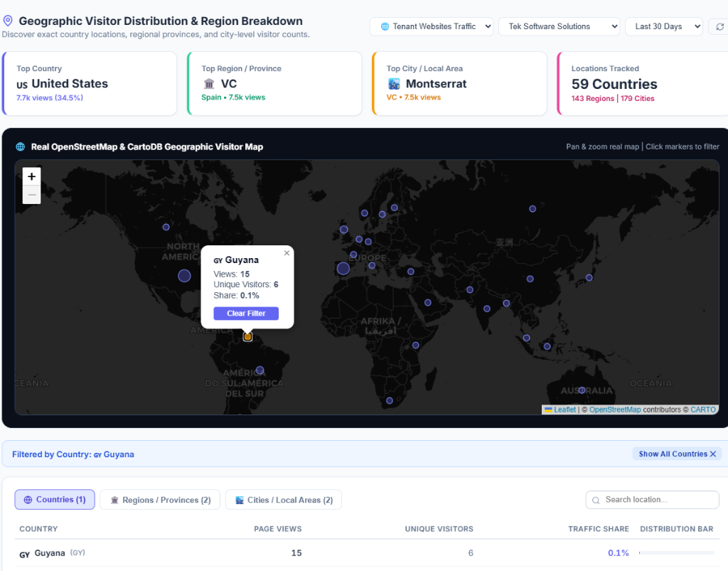Click the 0.1% traffic share value
Viewport: 728px width, 571px height.
coord(619,553)
